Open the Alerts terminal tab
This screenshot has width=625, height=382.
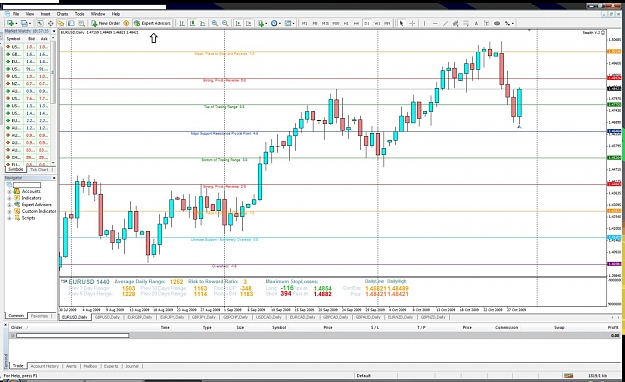(71, 366)
